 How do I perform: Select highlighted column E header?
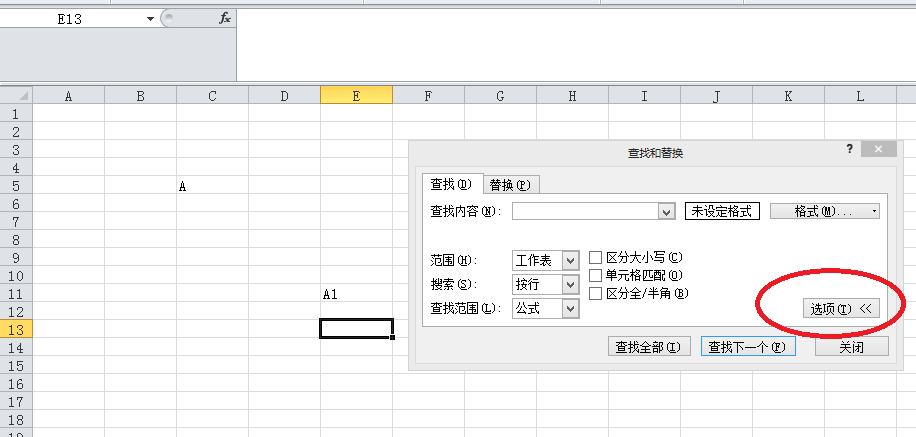[x=356, y=96]
